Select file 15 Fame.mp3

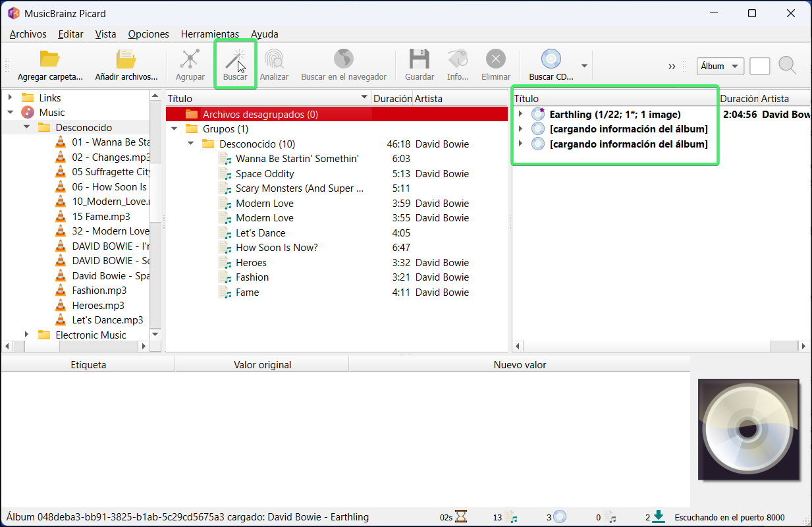click(x=101, y=216)
